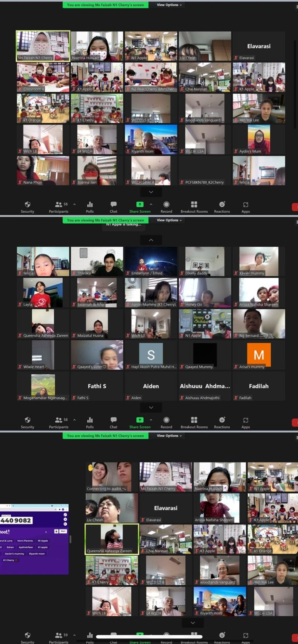
Task: Open Breakout Rooms below Aishuuu Ahdmajothi tile
Action: tap(194, 423)
